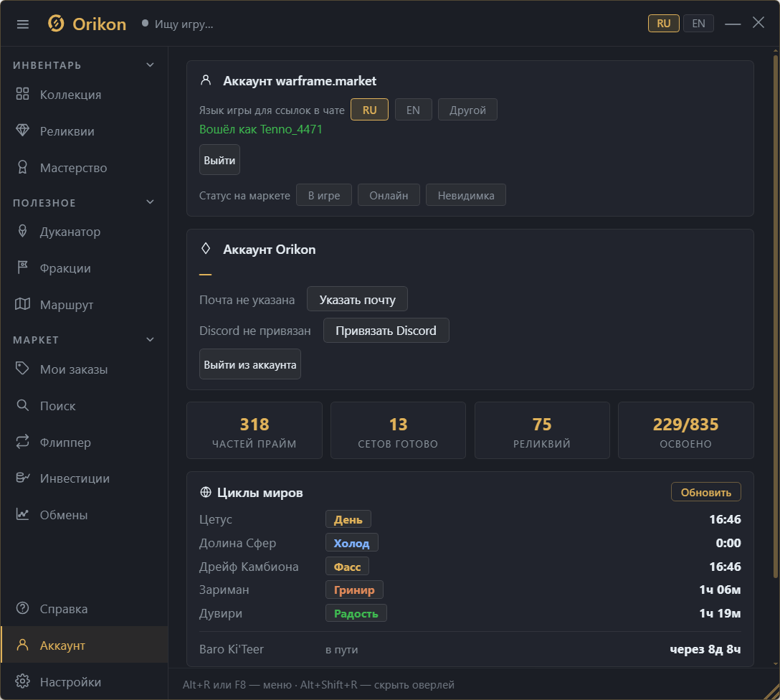Viewport: 780px width, 700px height.
Task: Refresh world cycles with Обновить
Action: pyautogui.click(x=706, y=492)
